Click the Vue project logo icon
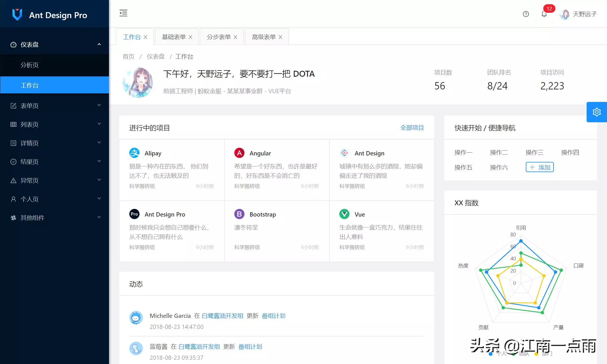607x364 pixels. [x=344, y=214]
